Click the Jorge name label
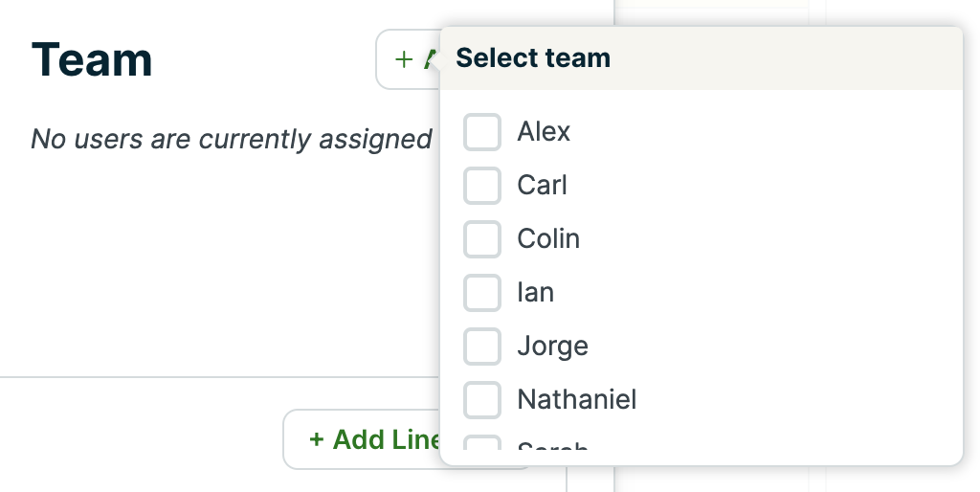Screen dimensions: 980x492 pyautogui.click(x=552, y=347)
